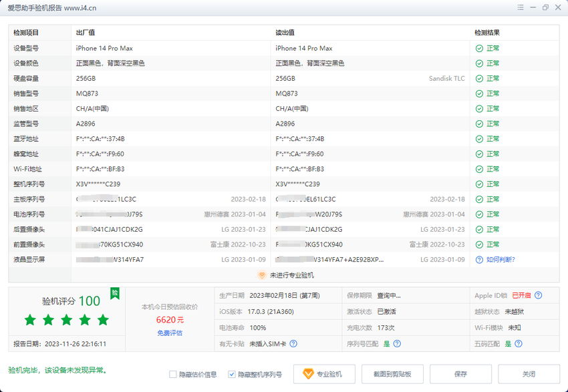This screenshot has height=392, width=568.
Task: Click the green check icon for 电池序列号 row
Action: [479, 214]
